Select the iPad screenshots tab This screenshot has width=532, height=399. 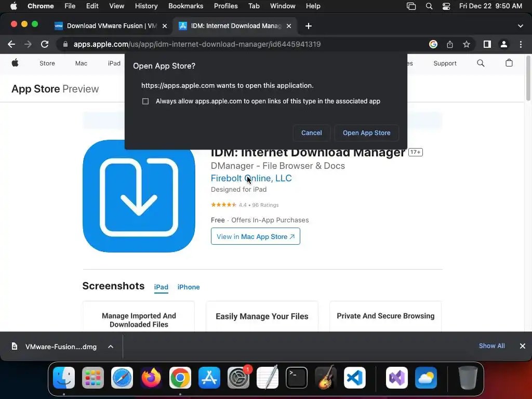pyautogui.click(x=161, y=287)
